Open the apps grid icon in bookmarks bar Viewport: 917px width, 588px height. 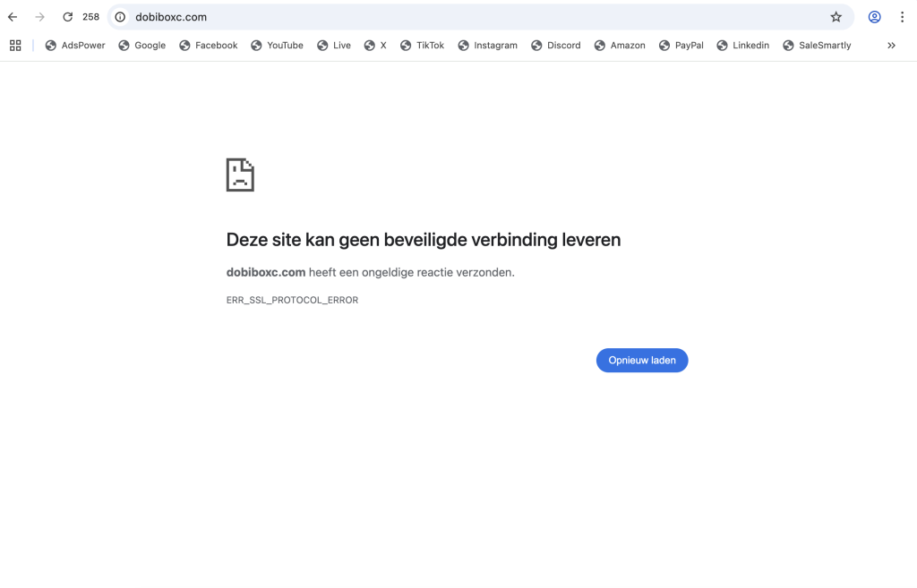coord(15,46)
